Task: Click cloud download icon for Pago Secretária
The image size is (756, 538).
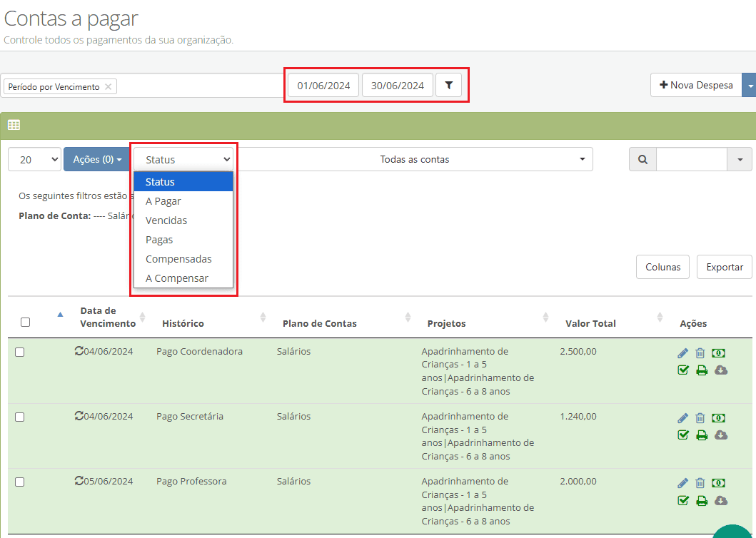Action: (x=721, y=435)
